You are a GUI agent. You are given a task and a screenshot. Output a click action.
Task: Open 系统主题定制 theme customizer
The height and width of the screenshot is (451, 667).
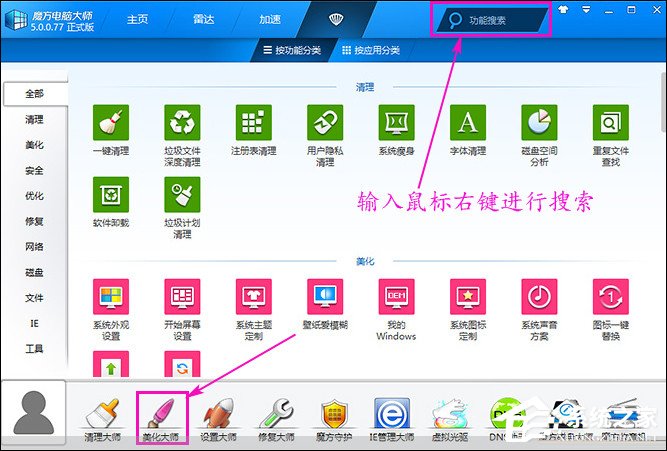pyautogui.click(x=254, y=297)
